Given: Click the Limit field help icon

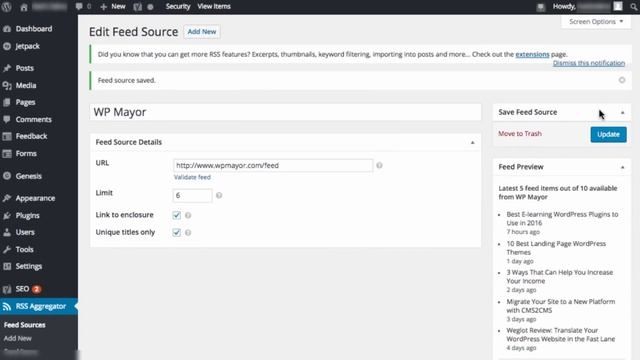Looking at the screenshot, I should point(219,196).
